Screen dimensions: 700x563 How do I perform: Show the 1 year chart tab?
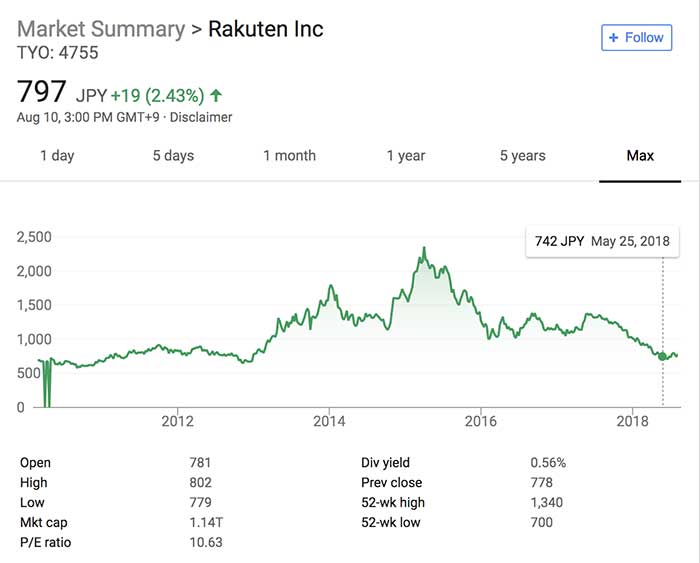[x=406, y=156]
